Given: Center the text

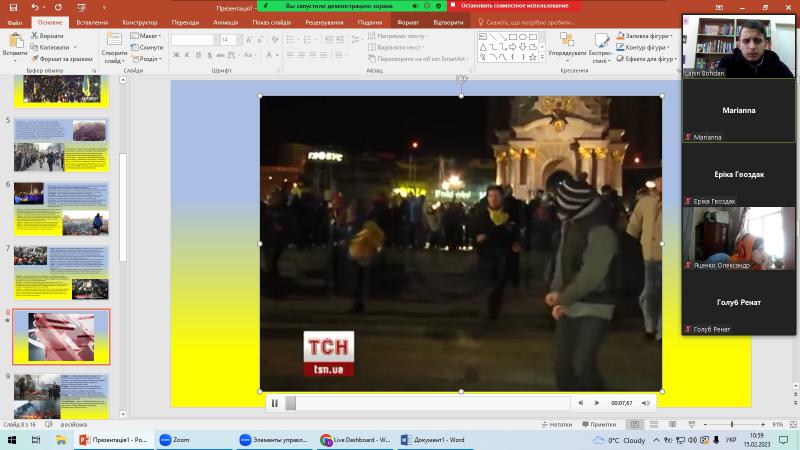Looking at the screenshot, I should pyautogui.click(x=302, y=55).
